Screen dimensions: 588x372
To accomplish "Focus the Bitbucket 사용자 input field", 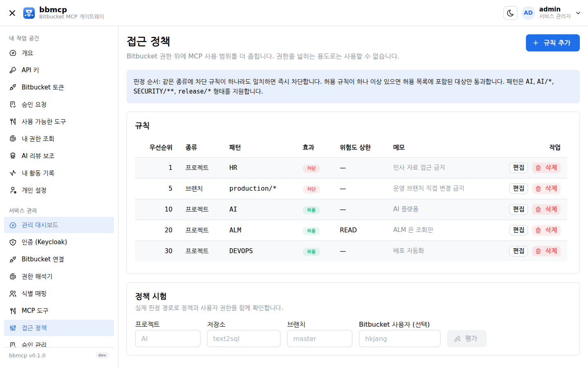I will 400,339.
